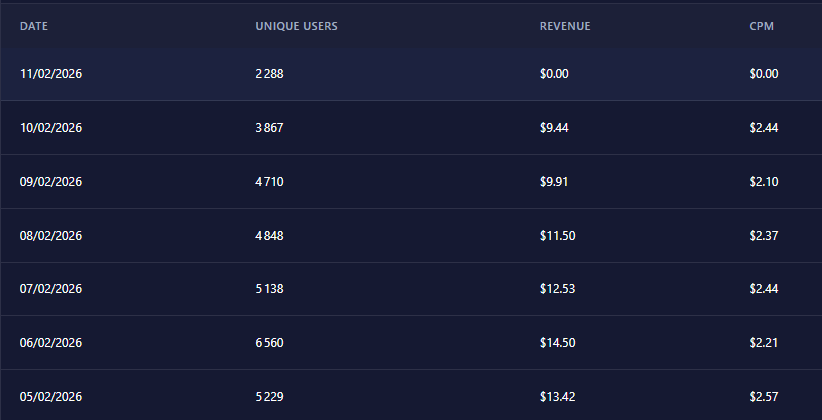The height and width of the screenshot is (420, 822).
Task: Select the 09/02/2026 row date
Action: [x=51, y=181]
